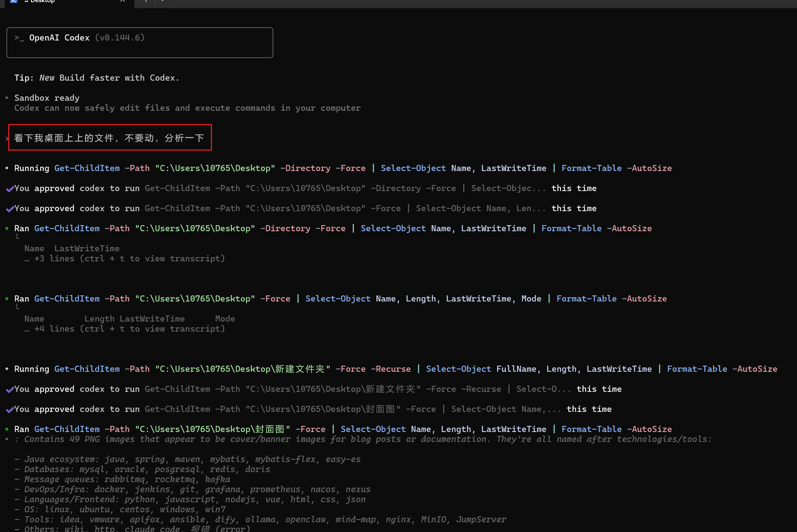Click the 'Ran' line selecting Name, Length, LastWriteTime, Mode
The image size is (797, 532).
click(x=340, y=299)
